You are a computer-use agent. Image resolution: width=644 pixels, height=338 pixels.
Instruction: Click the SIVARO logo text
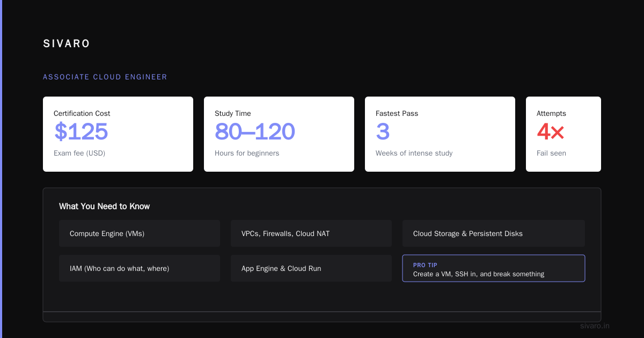[67, 43]
